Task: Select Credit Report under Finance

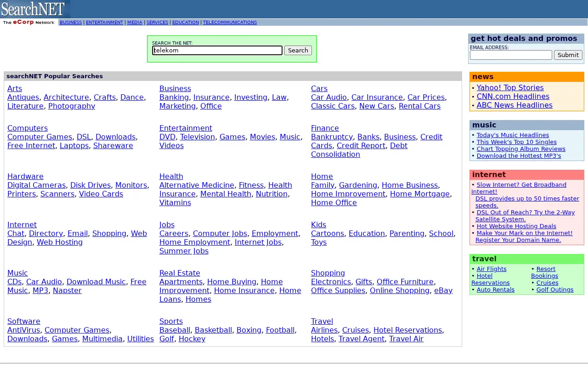Action: click(361, 146)
